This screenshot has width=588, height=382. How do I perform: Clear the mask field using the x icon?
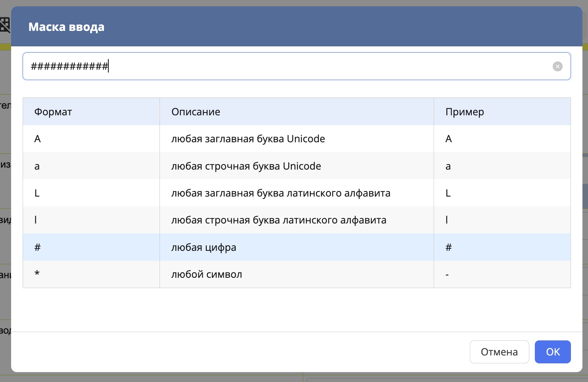tap(557, 67)
